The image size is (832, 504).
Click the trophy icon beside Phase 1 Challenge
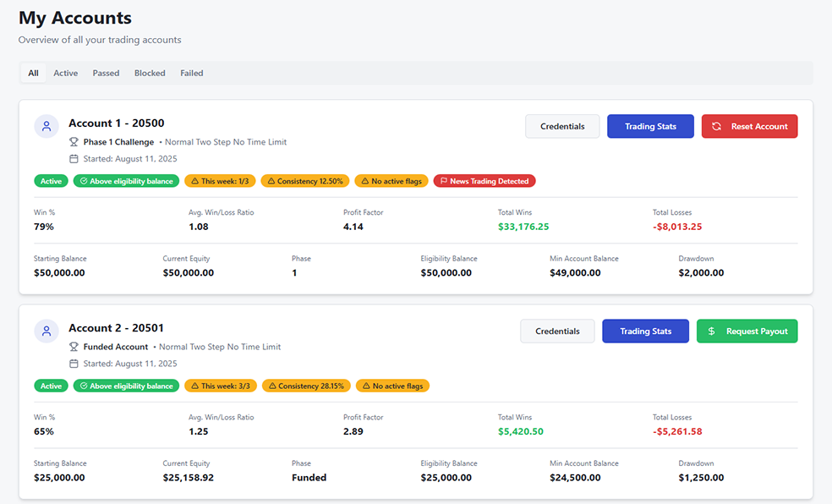point(74,142)
